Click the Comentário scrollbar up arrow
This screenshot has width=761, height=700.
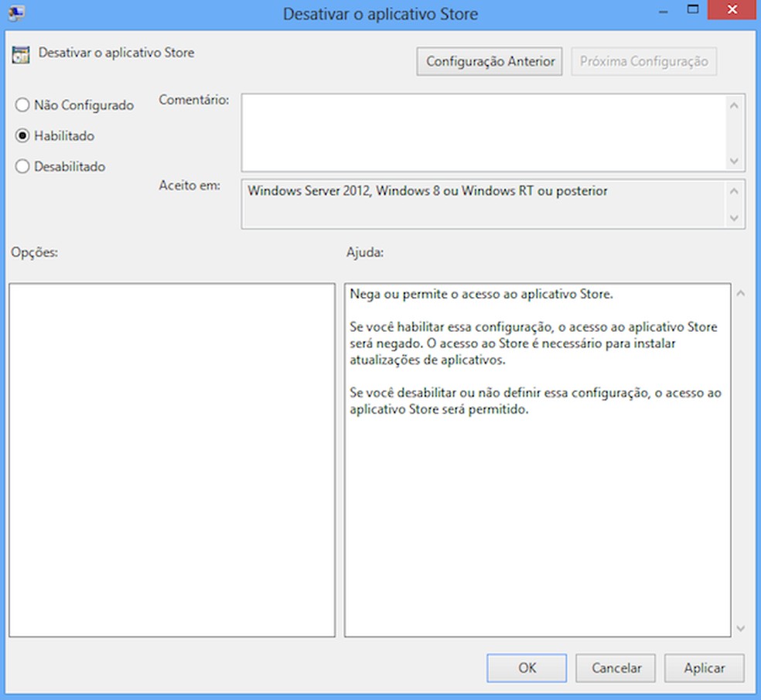[x=734, y=105]
